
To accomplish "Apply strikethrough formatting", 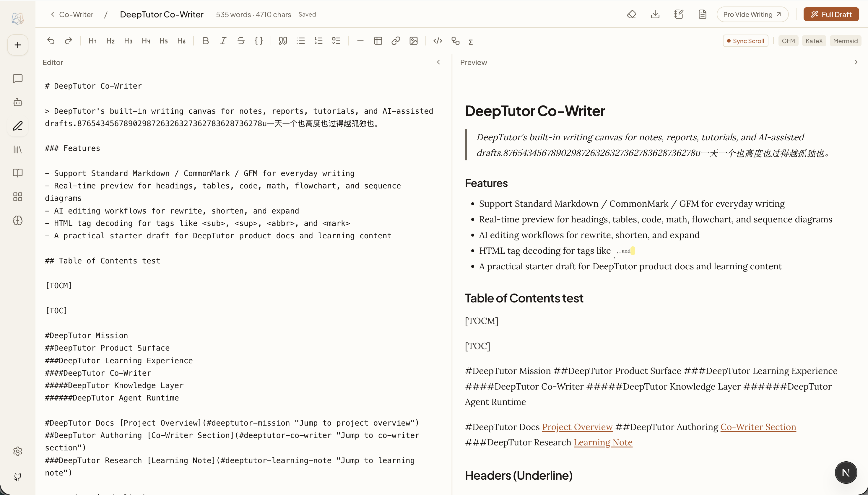I will [241, 41].
